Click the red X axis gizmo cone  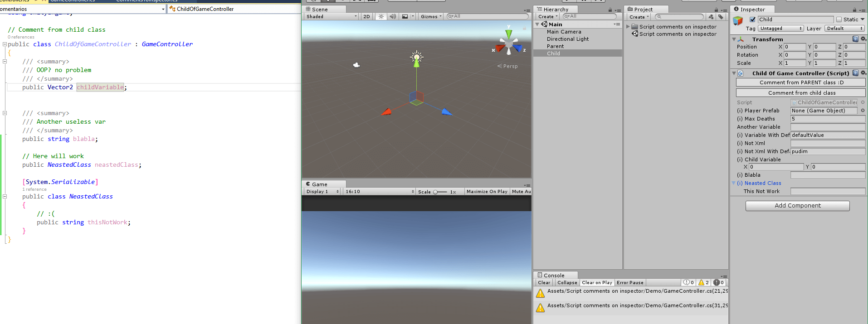(x=500, y=48)
